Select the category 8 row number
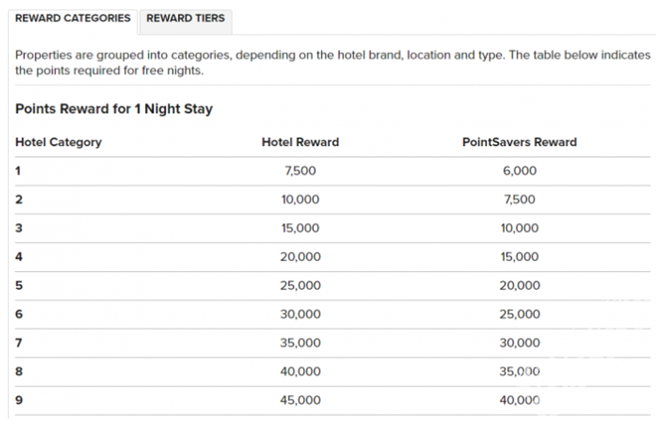The image size is (666, 430). point(19,371)
